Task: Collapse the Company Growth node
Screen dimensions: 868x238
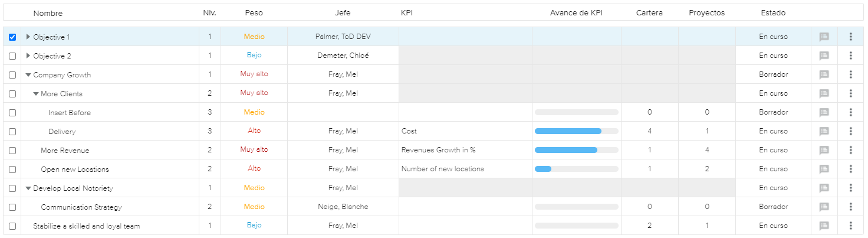Action: pos(28,75)
